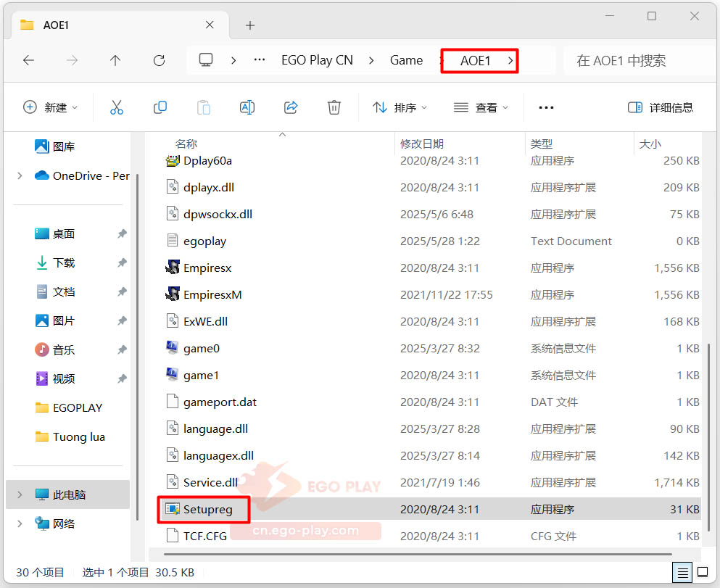The width and height of the screenshot is (720, 588).
Task: Click the Cut scissors icon
Action: [x=117, y=107]
